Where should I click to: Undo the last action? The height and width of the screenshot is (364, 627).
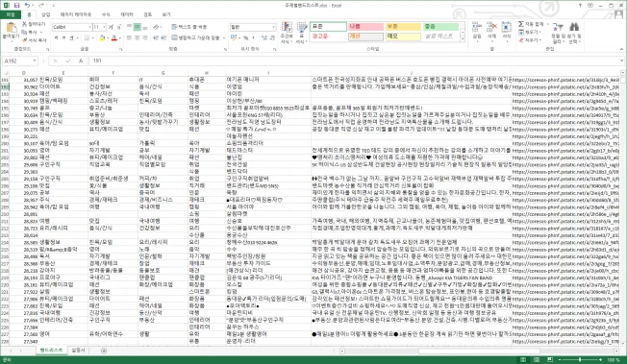tap(27, 5)
